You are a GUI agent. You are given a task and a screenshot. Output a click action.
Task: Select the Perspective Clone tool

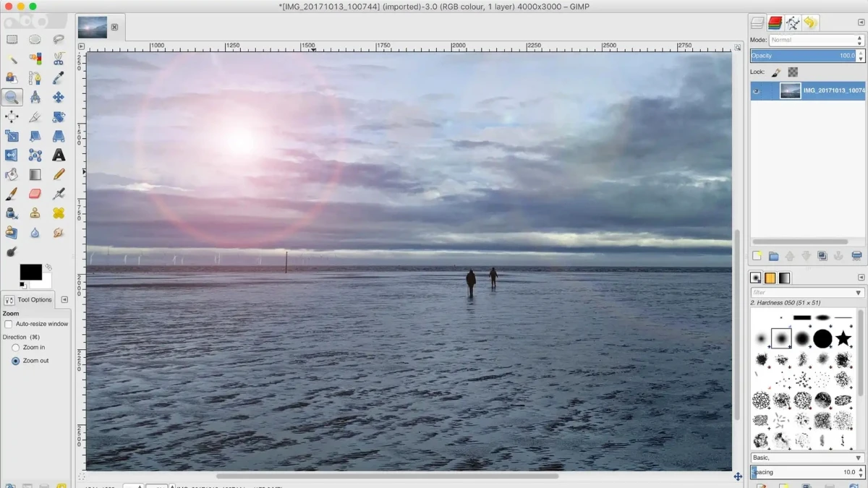[x=12, y=233]
